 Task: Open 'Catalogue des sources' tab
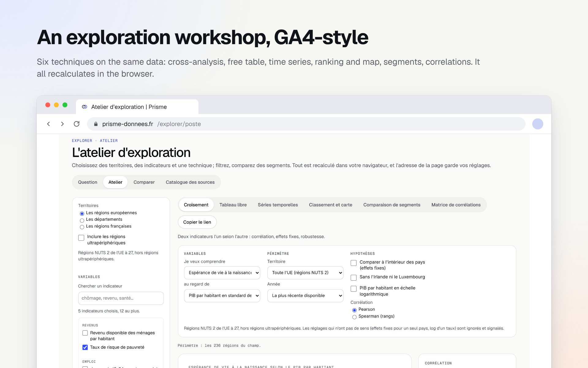190,182
